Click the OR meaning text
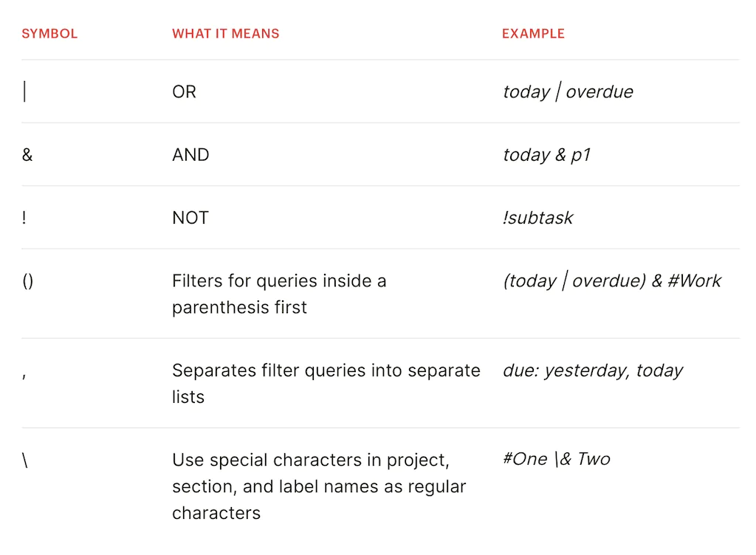The height and width of the screenshot is (555, 756). click(x=184, y=92)
